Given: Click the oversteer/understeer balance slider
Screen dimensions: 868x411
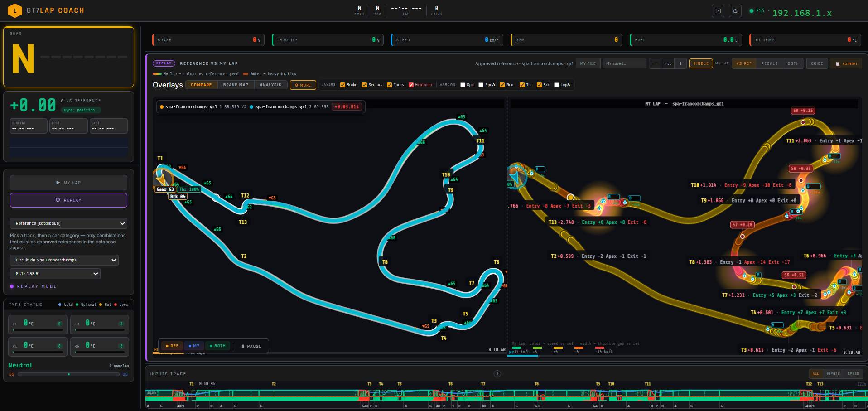Looking at the screenshot, I should point(69,374).
